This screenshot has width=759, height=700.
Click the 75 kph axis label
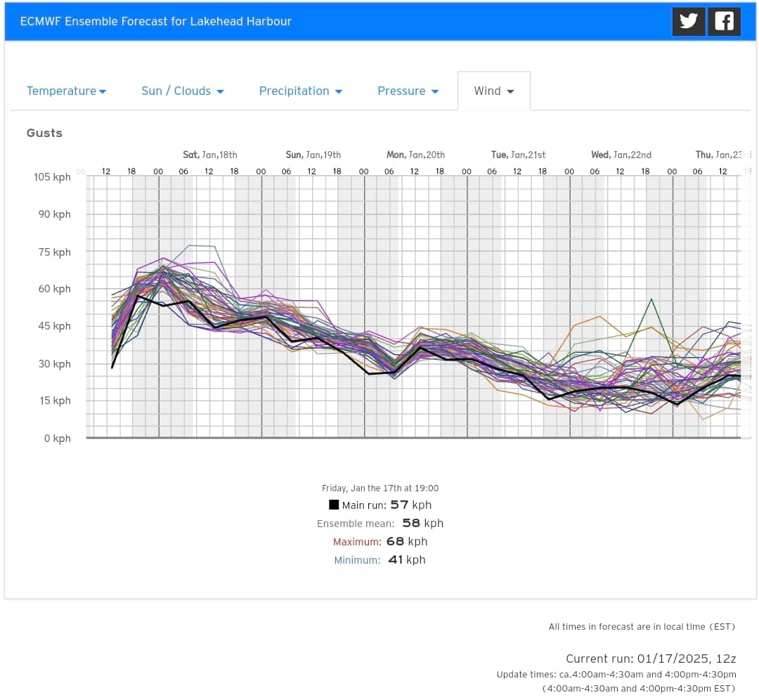coord(55,252)
